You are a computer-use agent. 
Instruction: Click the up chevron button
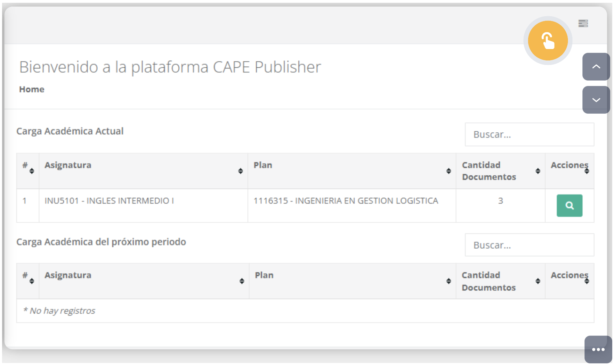[x=596, y=67]
